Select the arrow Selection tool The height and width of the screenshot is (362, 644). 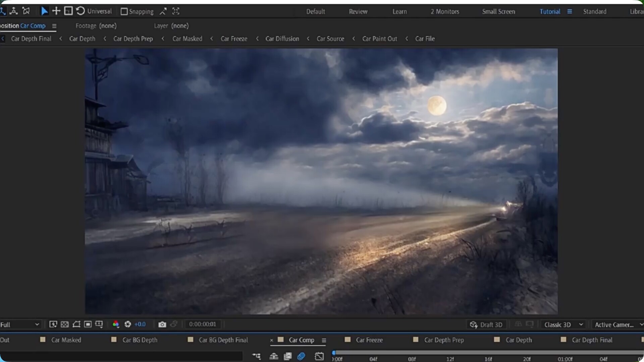tap(44, 11)
